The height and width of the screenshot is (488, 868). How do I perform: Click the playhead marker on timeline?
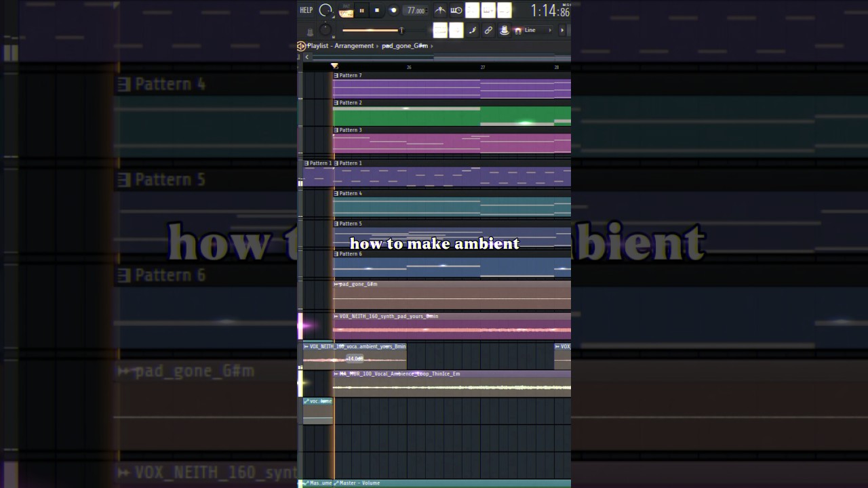coord(334,66)
